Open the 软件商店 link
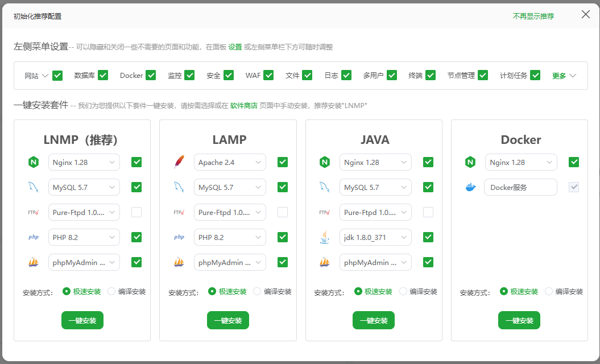Image resolution: width=600 pixels, height=364 pixels. pyautogui.click(x=244, y=106)
